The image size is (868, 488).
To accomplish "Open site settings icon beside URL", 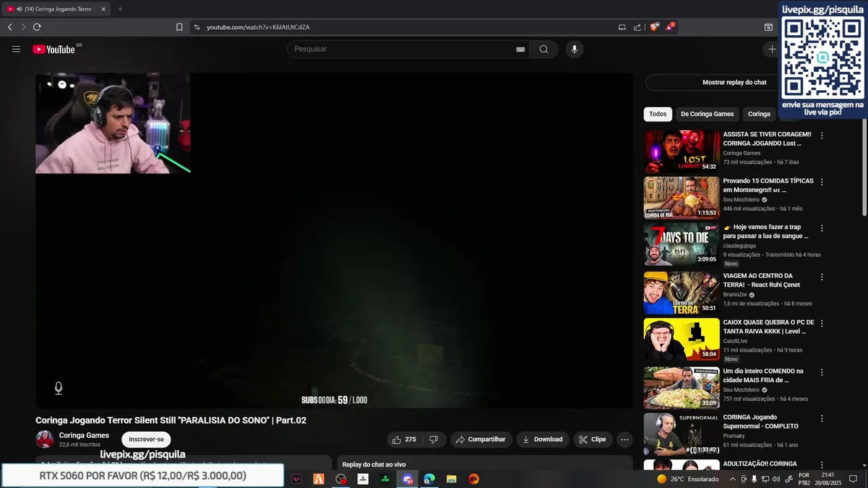I will [197, 27].
